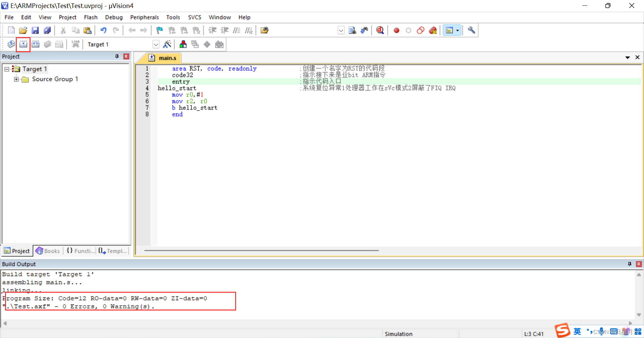Close the main.s editor tab
Viewport: 644px width, 338px height.
click(637, 58)
